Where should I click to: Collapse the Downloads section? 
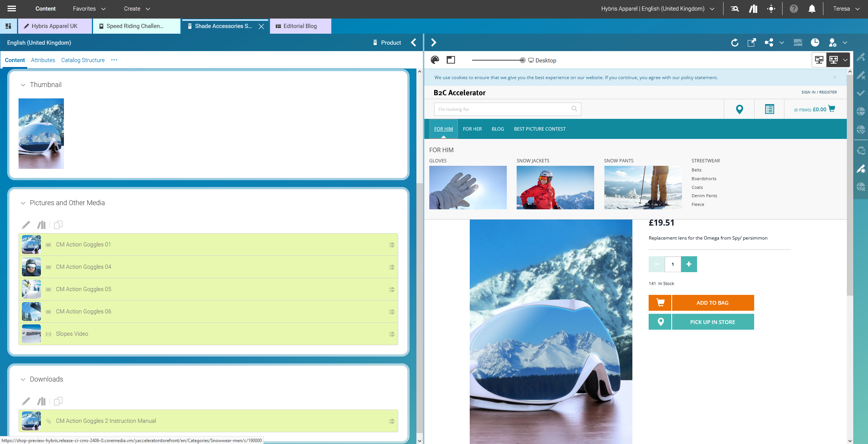(x=23, y=379)
